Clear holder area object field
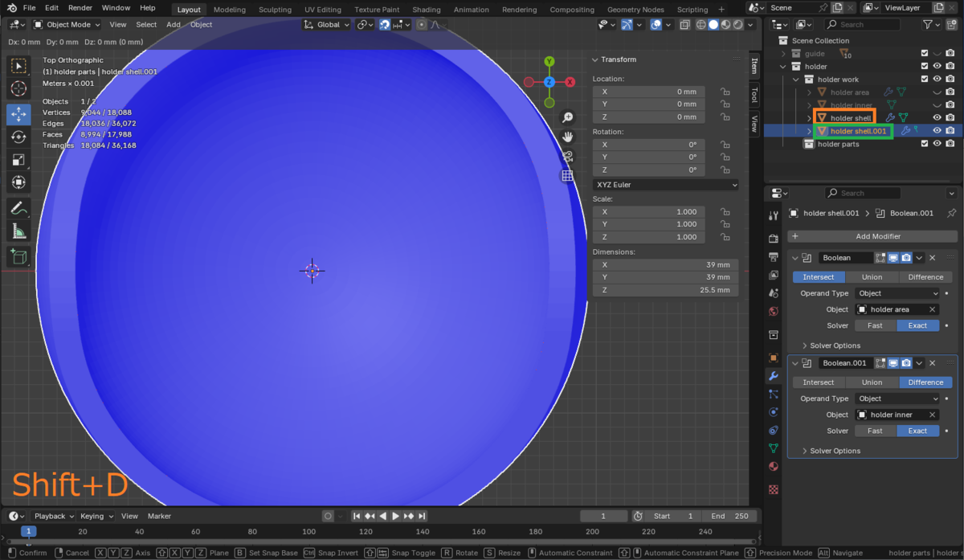964x560 pixels. coord(933,309)
